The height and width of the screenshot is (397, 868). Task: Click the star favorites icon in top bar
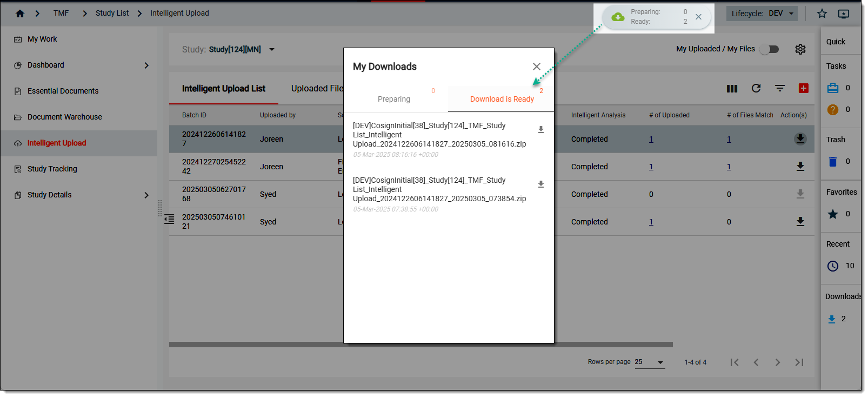point(822,14)
